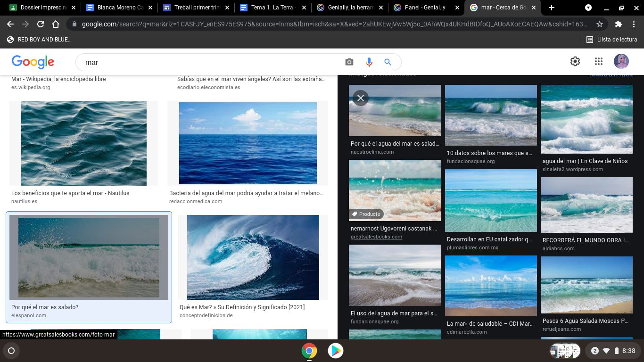
Task: Click the Google logo to return home
Action: [x=33, y=62]
